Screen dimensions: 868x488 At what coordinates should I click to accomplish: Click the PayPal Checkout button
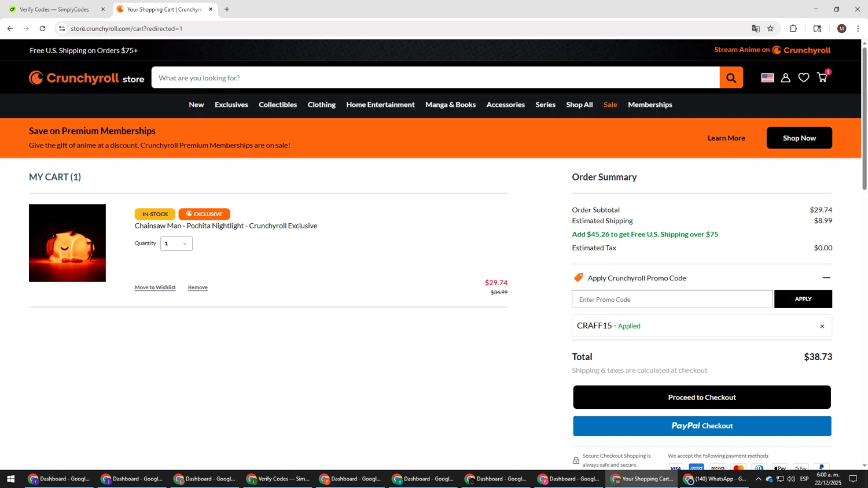[702, 426]
